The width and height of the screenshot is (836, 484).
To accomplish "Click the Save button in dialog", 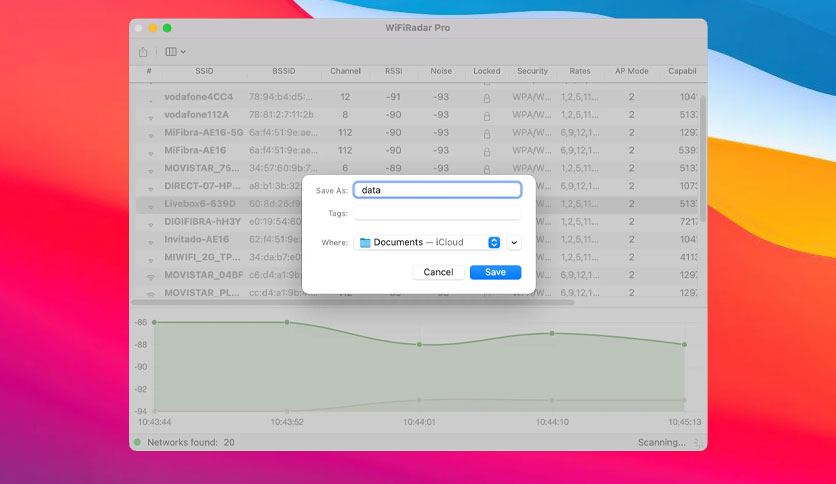I will 495,272.
